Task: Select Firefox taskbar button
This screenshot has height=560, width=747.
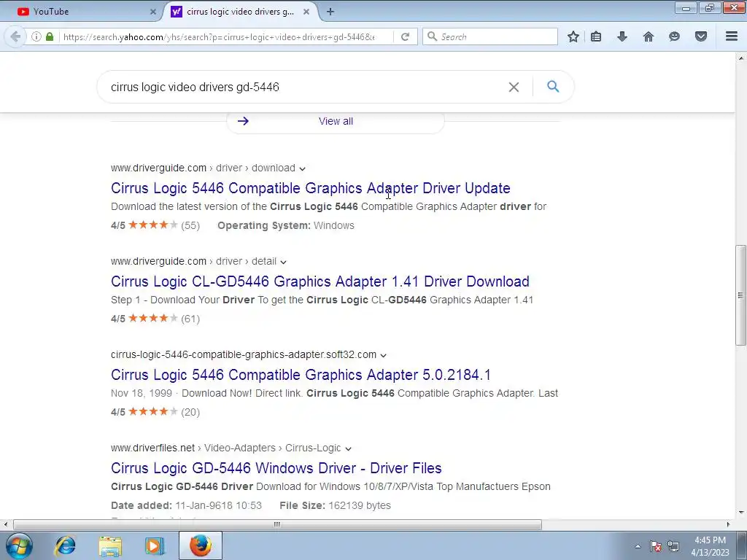Action: (201, 545)
